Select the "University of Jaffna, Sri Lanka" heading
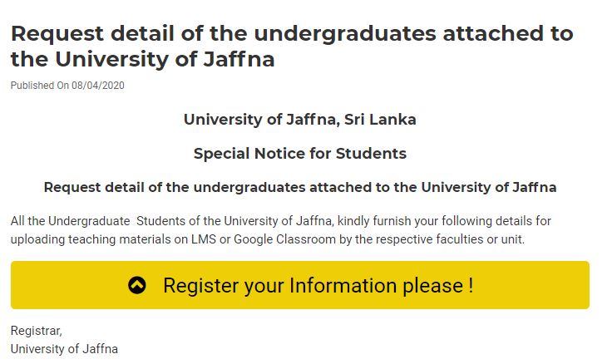Viewport: 612px width, 364px height. [x=299, y=120]
